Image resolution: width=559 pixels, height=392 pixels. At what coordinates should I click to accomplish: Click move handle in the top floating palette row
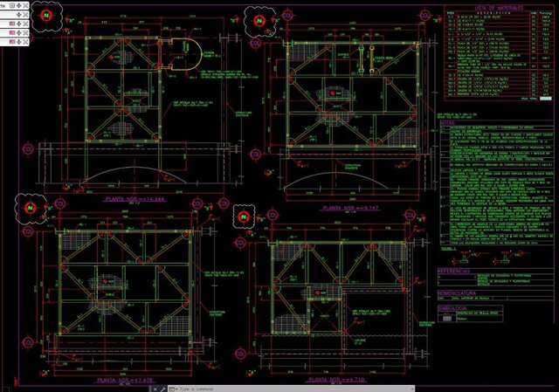pos(19,5)
